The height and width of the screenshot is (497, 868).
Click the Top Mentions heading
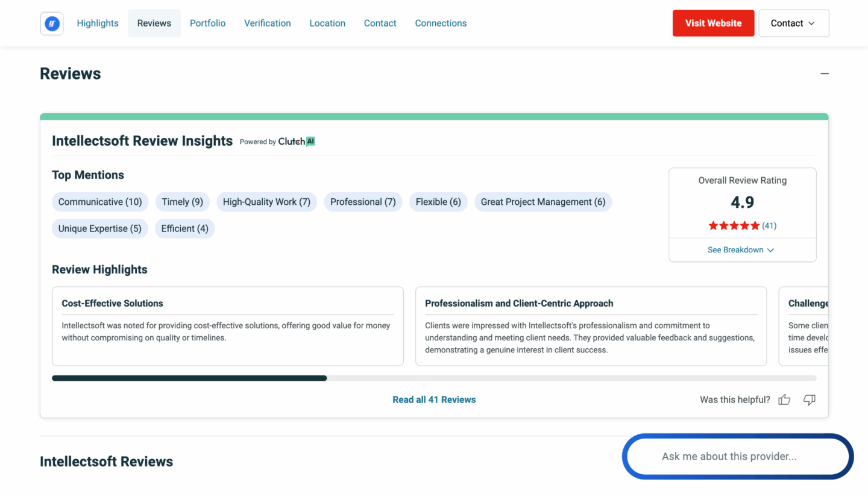click(x=88, y=175)
